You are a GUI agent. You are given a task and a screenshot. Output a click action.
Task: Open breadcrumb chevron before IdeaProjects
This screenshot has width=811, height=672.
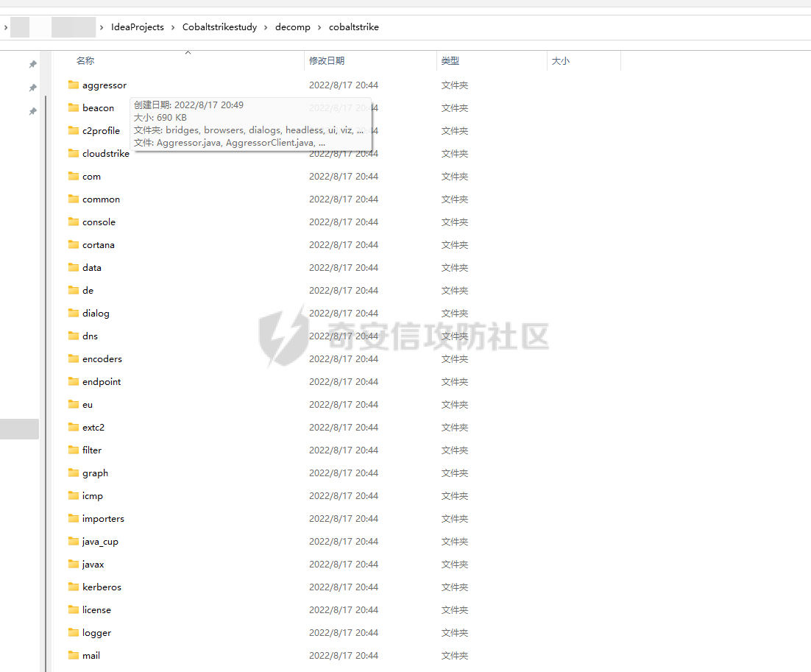(102, 27)
